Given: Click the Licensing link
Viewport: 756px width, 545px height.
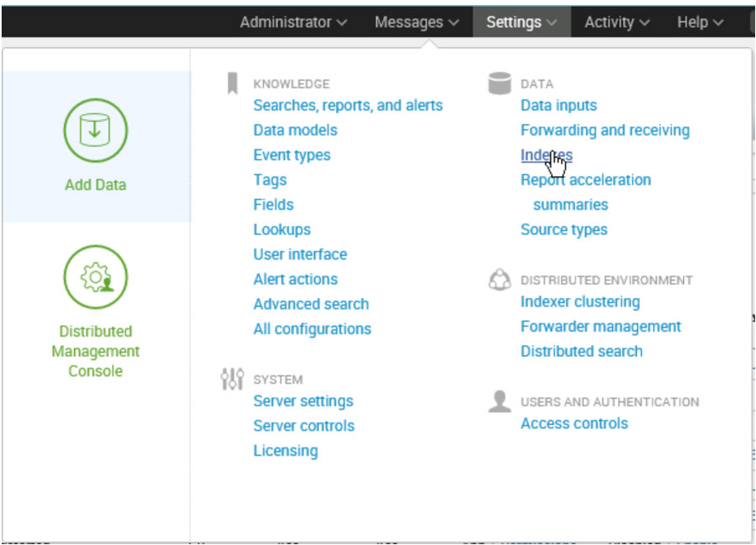Looking at the screenshot, I should [x=286, y=451].
